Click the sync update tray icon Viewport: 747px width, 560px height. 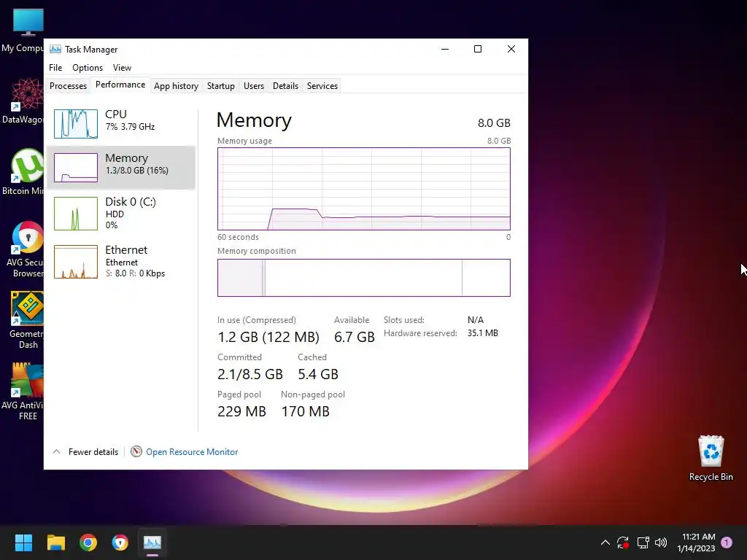(x=623, y=542)
